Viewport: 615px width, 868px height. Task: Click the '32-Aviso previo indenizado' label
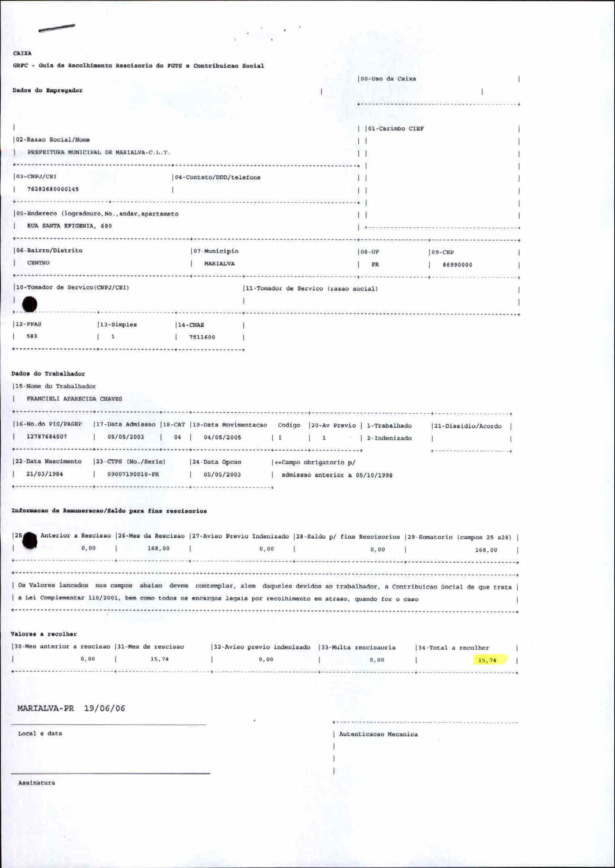(x=262, y=647)
